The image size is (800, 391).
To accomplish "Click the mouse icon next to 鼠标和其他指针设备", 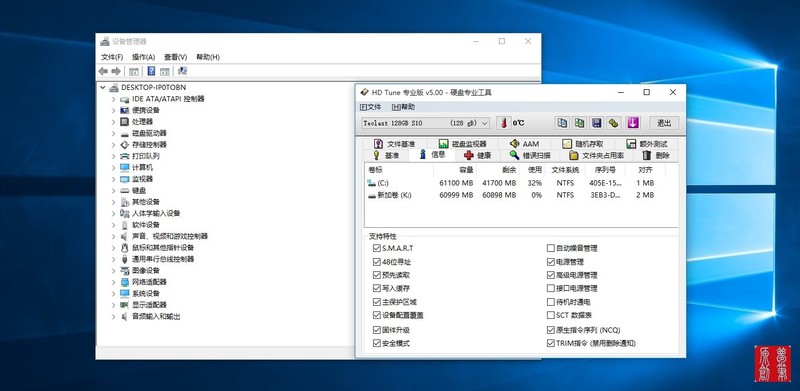I will (x=124, y=248).
